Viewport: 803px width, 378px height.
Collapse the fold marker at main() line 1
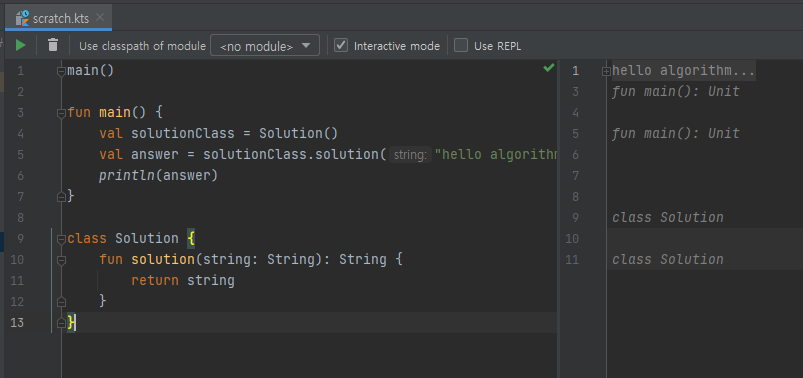61,71
